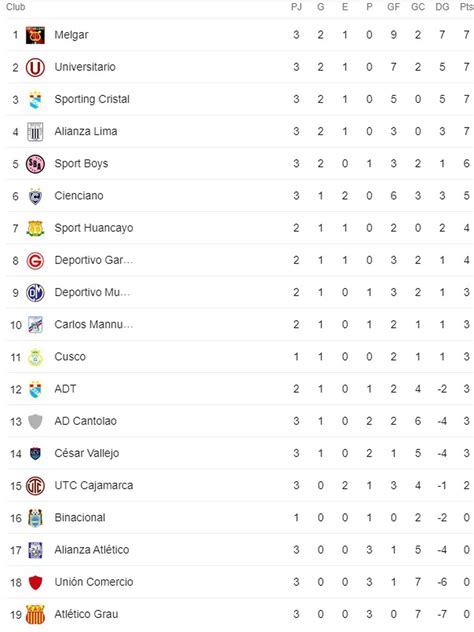Image resolution: width=474 pixels, height=632 pixels.
Task: Select the UTC Cajamarca round logo
Action: click(35, 486)
